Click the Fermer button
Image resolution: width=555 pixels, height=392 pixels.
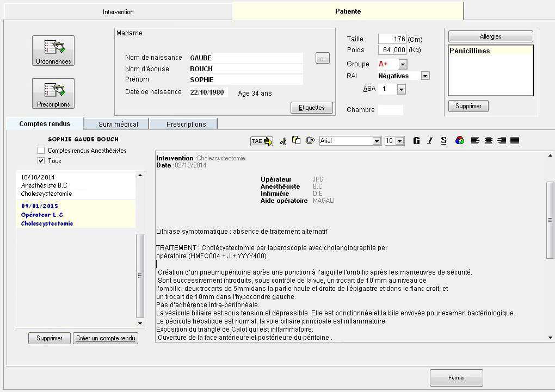coord(457,378)
